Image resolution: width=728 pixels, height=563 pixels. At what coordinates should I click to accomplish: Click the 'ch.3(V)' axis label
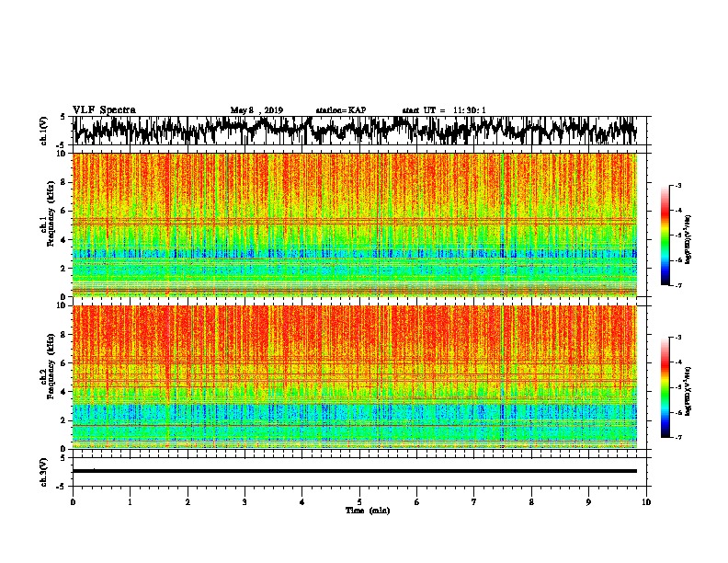pos(44,472)
